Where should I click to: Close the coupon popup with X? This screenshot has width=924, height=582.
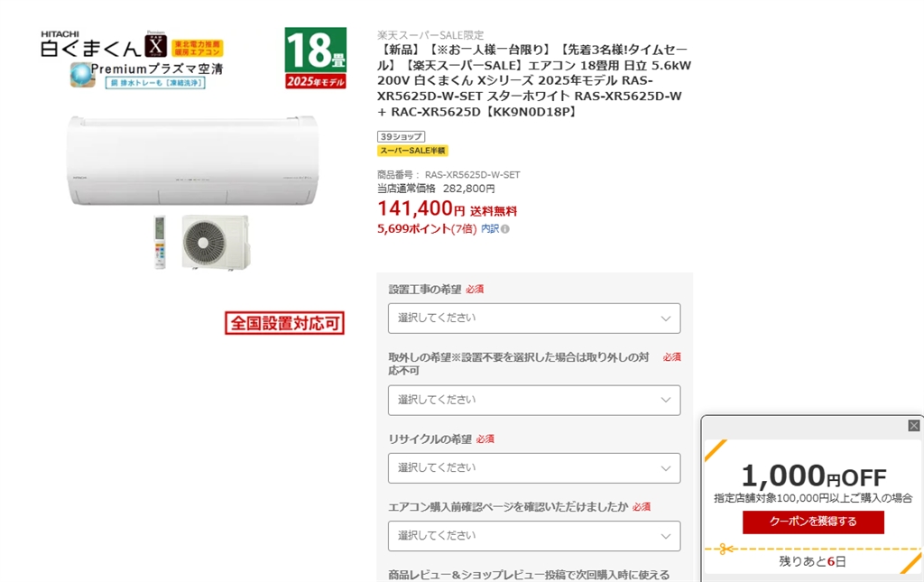click(913, 425)
